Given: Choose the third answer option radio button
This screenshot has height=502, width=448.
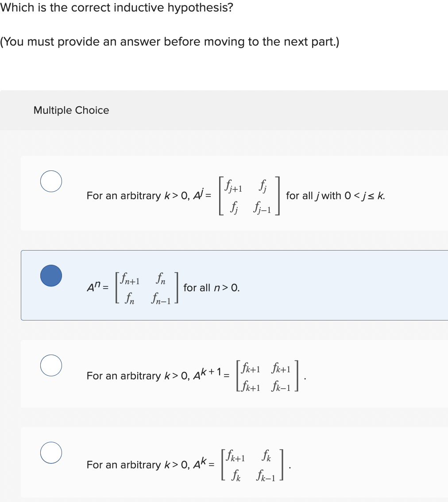Looking at the screenshot, I should 51,365.
